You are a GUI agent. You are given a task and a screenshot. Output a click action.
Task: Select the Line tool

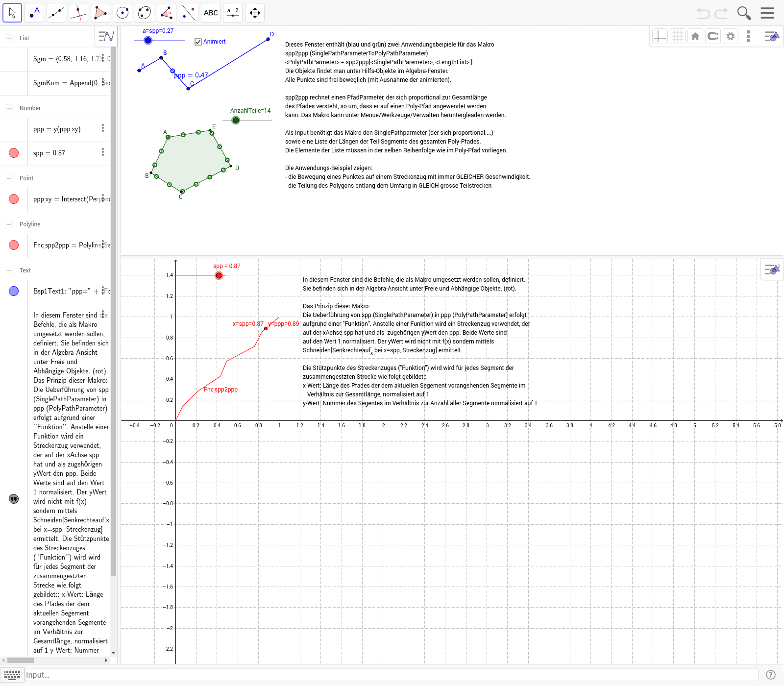click(56, 13)
